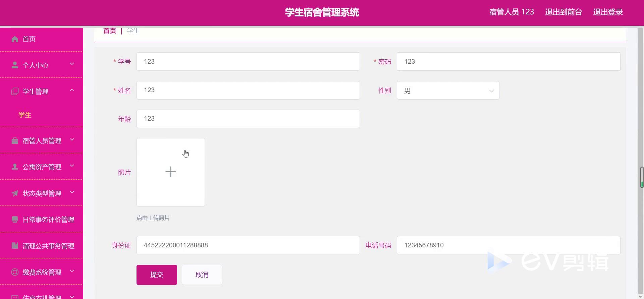
Task: Click the person icon beside 个人中心
Action: (x=15, y=65)
